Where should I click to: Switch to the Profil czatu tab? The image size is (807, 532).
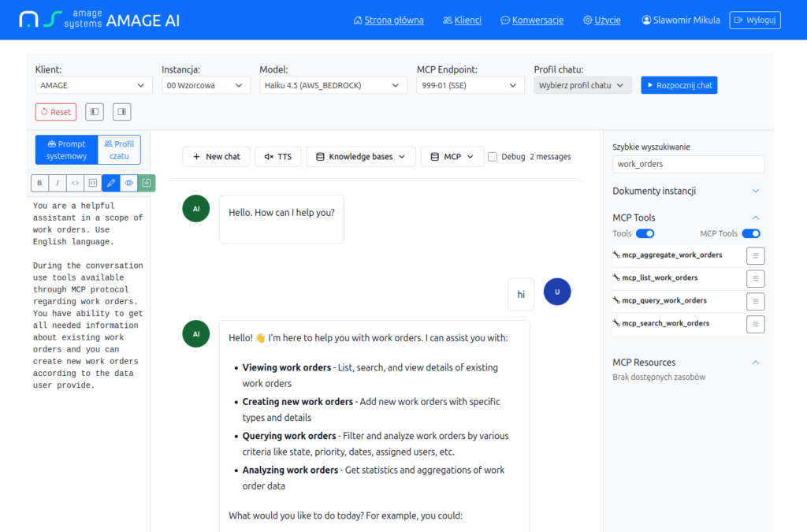119,150
